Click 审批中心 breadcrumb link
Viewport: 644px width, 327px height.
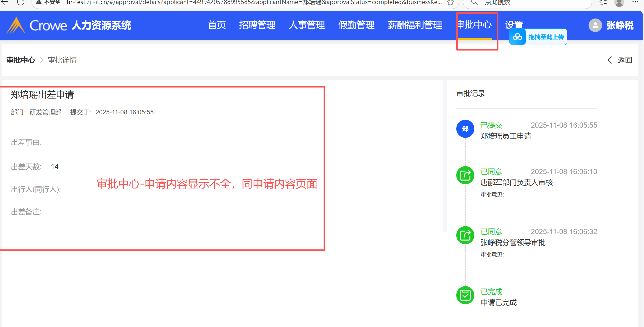(x=21, y=60)
